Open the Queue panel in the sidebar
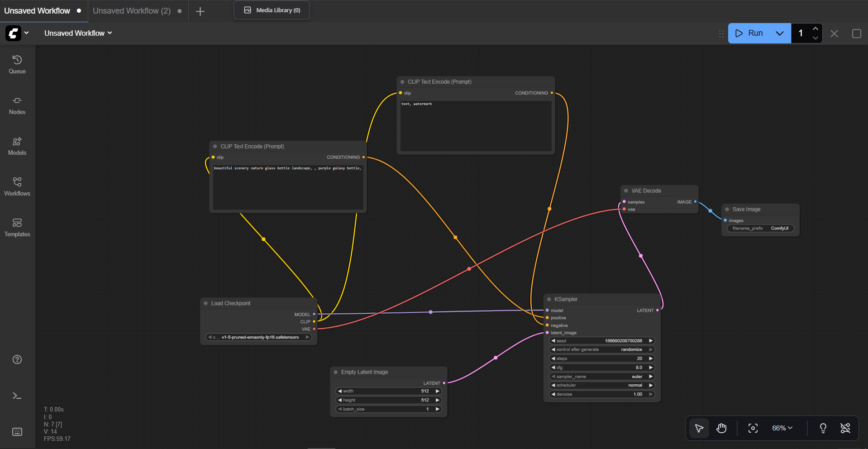Screen dimensions: 868x449 pyautogui.click(x=17, y=64)
